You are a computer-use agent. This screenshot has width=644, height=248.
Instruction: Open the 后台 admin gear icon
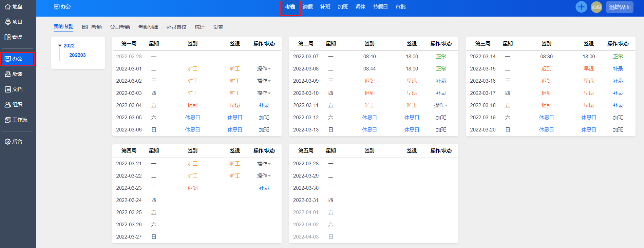[x=7, y=142]
